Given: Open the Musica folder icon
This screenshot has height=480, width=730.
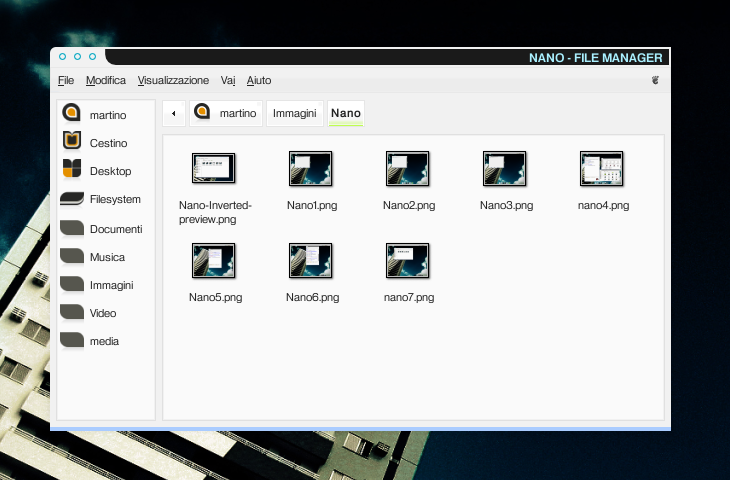Looking at the screenshot, I should [x=72, y=256].
